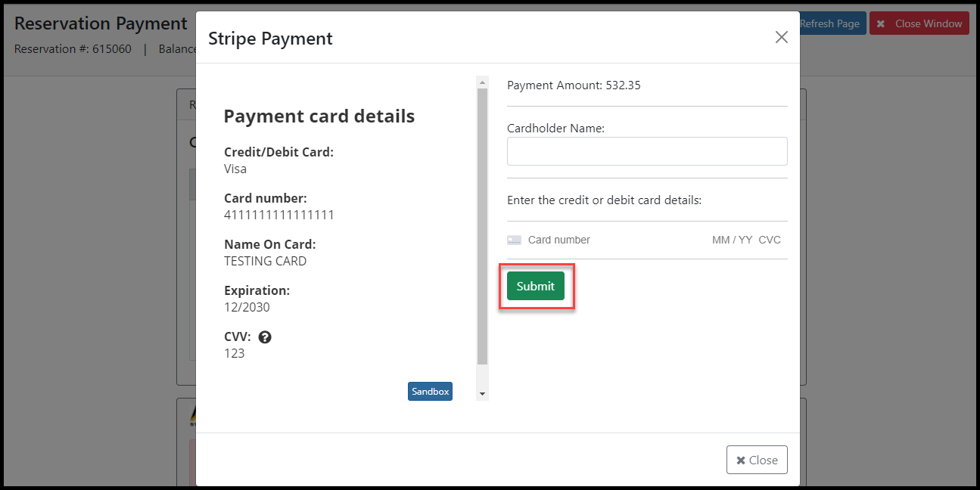Focus the Cardholder Name text box

point(647,151)
